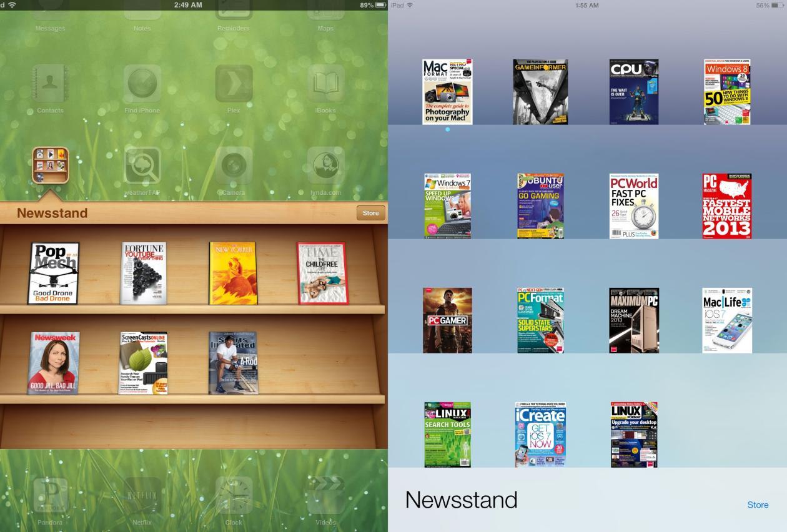Tap the large Newsstand title in iOS 7
This screenshot has width=787, height=532.
[461, 500]
